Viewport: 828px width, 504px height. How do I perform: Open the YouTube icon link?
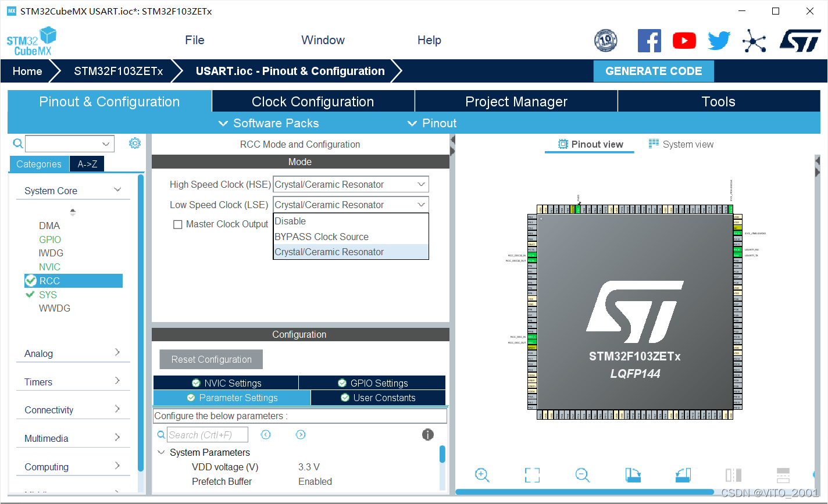(x=684, y=41)
